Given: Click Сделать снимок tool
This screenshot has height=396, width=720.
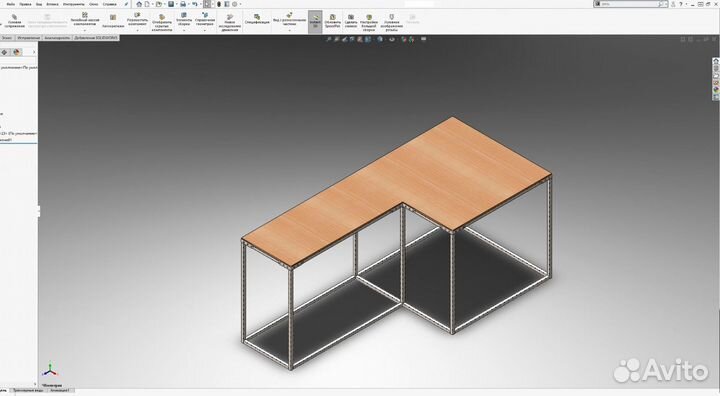Looking at the screenshot, I should (351, 22).
